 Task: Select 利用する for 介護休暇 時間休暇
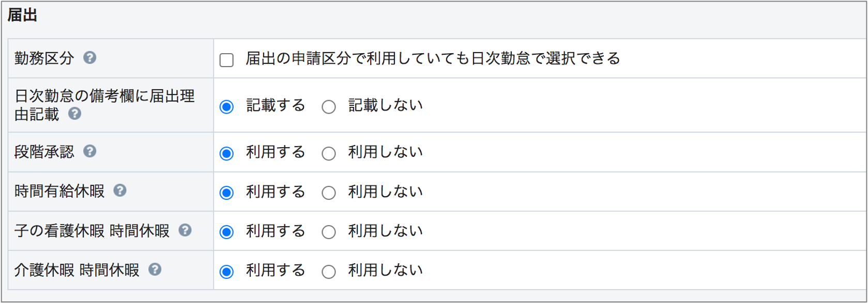(x=226, y=272)
